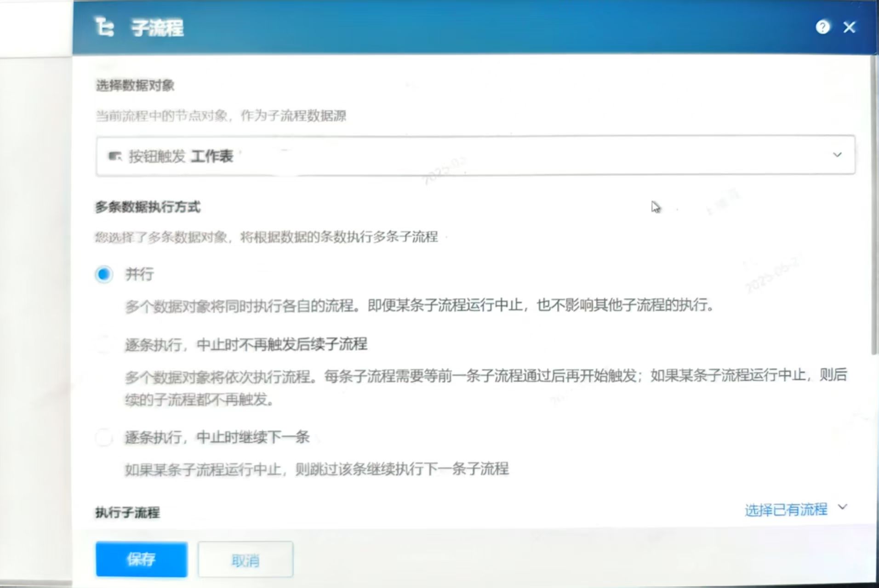Click the 选择已有流程 link
The height and width of the screenshot is (588, 879).
point(786,509)
